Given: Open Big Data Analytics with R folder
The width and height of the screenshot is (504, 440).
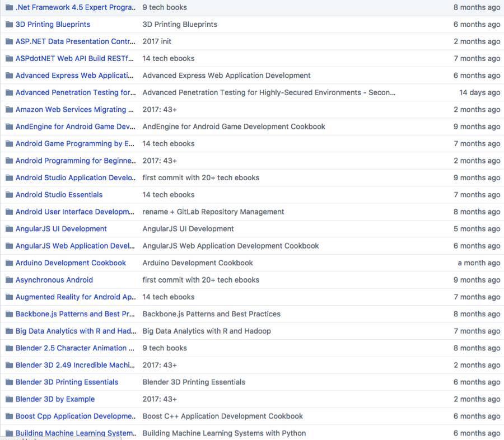Looking at the screenshot, I should (76, 331).
